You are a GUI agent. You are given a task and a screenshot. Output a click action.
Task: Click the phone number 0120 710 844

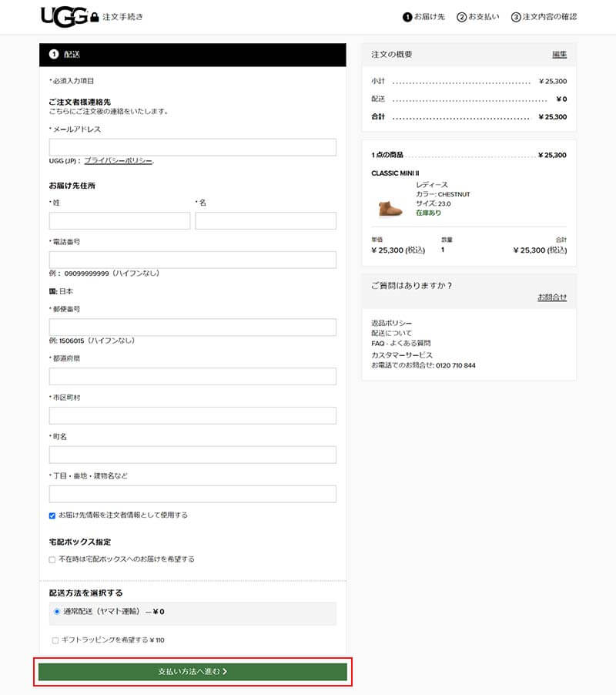(456, 365)
